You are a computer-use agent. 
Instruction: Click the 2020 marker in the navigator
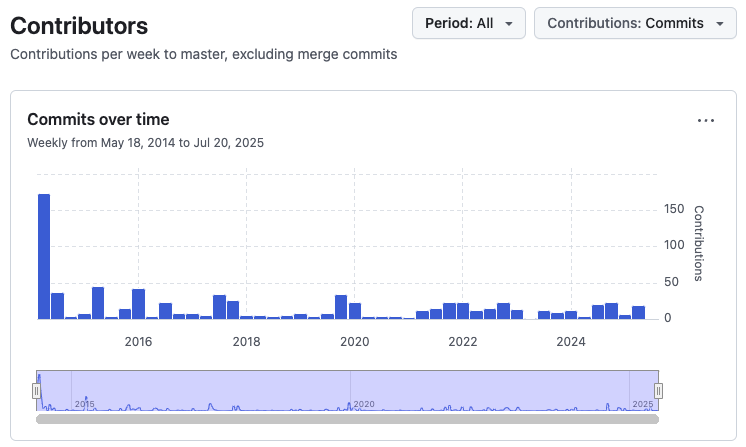(x=363, y=404)
